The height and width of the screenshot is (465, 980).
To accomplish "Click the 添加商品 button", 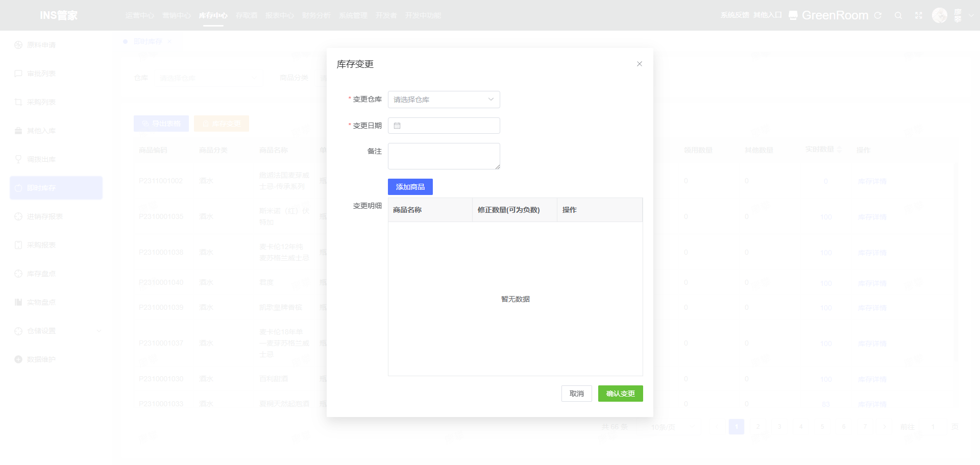I will tap(410, 187).
